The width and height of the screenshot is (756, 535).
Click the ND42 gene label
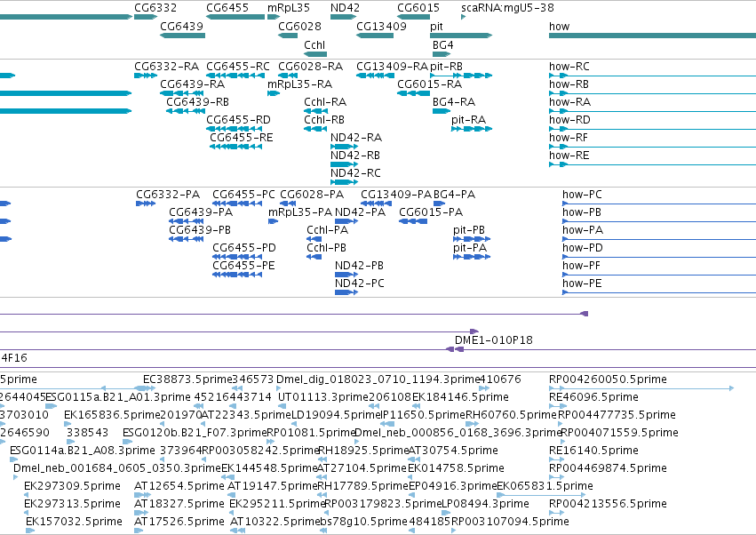click(345, 8)
